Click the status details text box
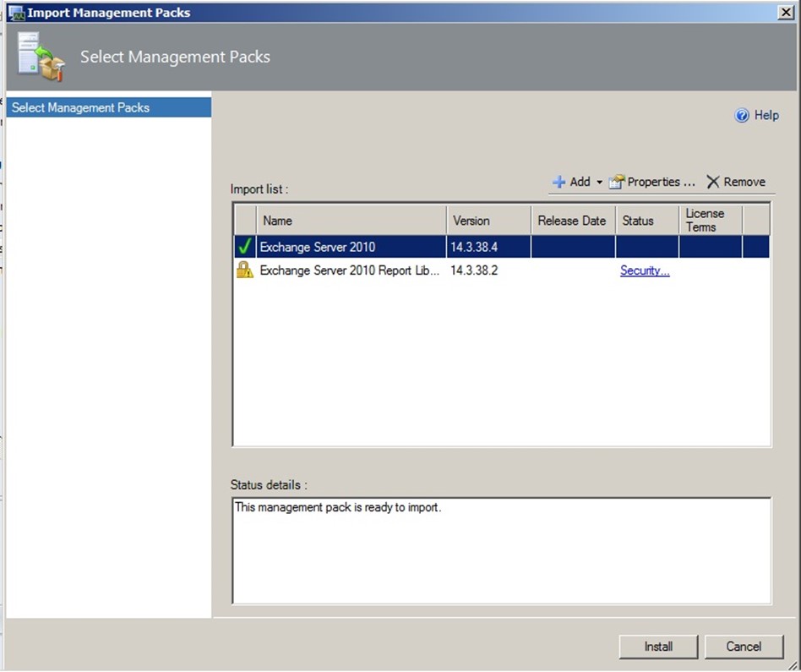 (502, 550)
